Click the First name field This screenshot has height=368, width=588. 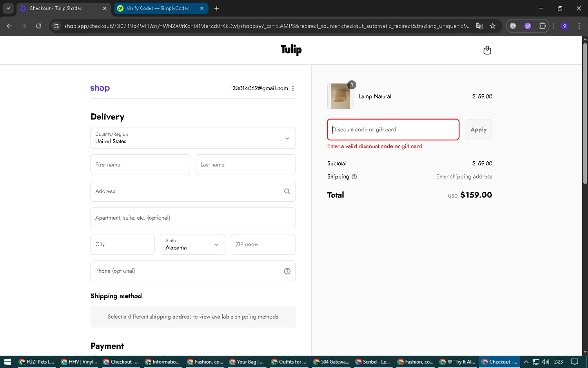140,165
